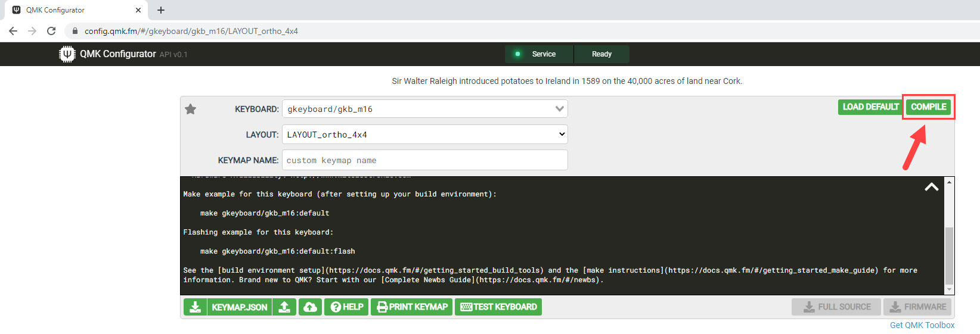Click the address bar URL
The image size is (980, 334).
(191, 31)
